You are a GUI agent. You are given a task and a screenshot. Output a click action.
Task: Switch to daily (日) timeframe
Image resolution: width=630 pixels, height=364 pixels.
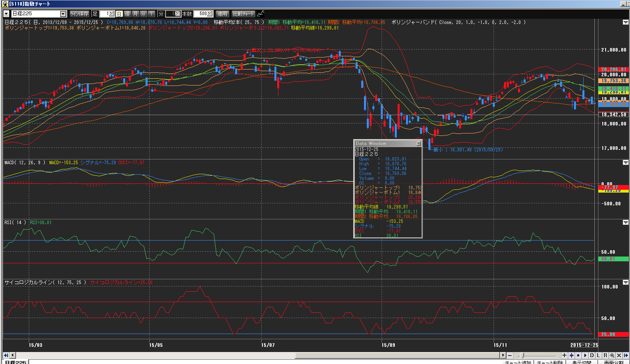click(119, 14)
